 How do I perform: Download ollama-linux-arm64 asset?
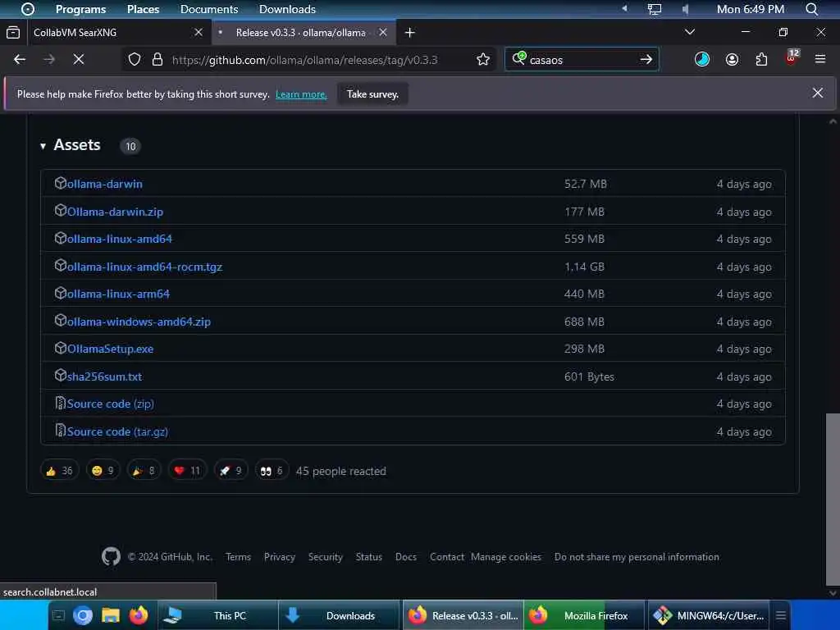point(118,294)
